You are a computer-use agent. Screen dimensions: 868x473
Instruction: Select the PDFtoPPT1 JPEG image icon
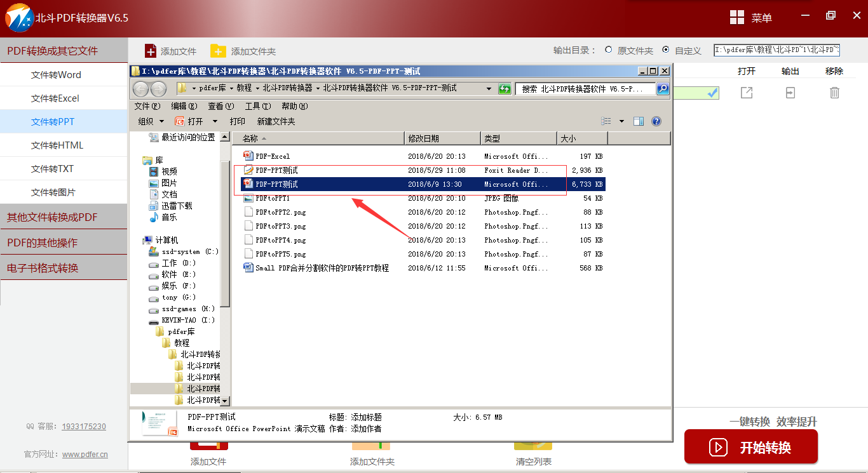tap(248, 198)
